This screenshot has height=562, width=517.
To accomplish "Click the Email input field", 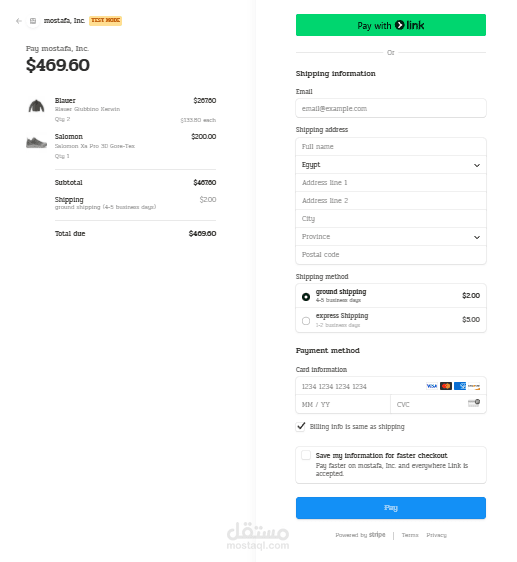I will [x=391, y=108].
